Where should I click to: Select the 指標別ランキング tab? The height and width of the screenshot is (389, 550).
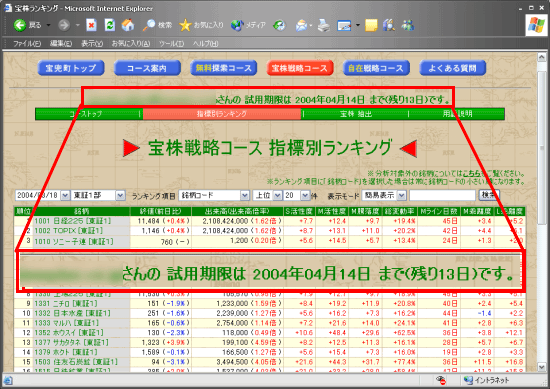click(222, 114)
